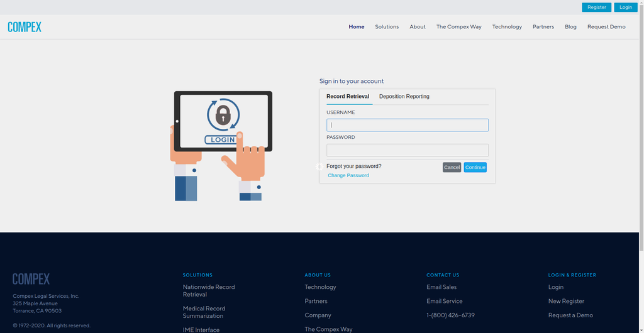Select Technology in the top navigation
Screen dimensions: 644x333
(x=507, y=26)
